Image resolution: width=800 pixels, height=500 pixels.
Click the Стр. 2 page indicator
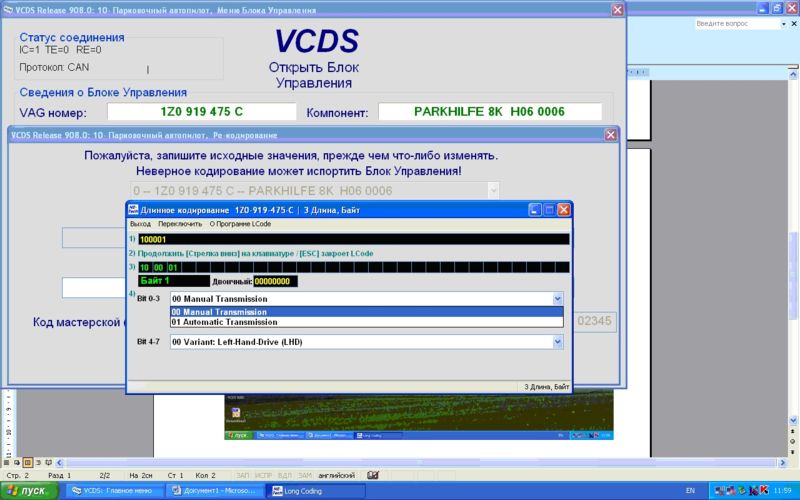(x=18, y=475)
